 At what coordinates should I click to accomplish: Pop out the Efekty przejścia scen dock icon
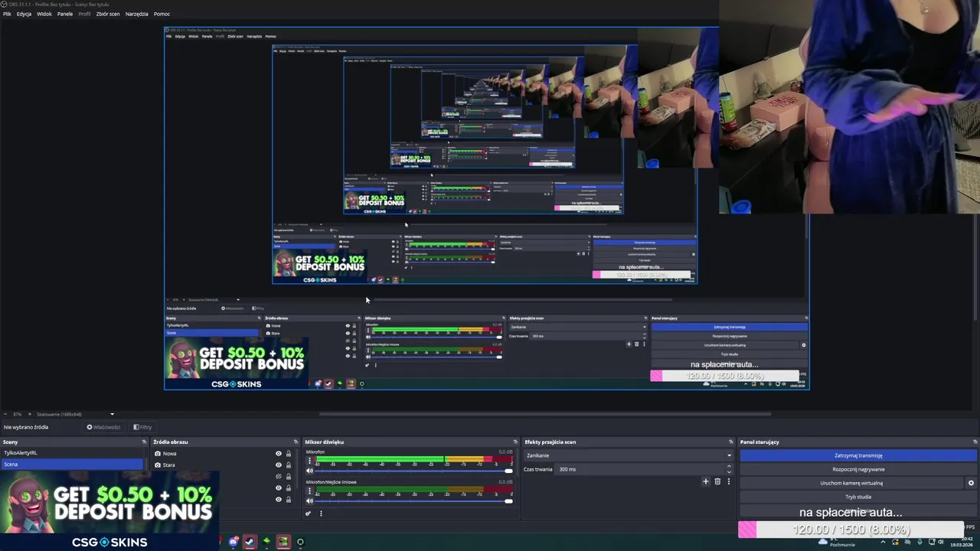[730, 442]
